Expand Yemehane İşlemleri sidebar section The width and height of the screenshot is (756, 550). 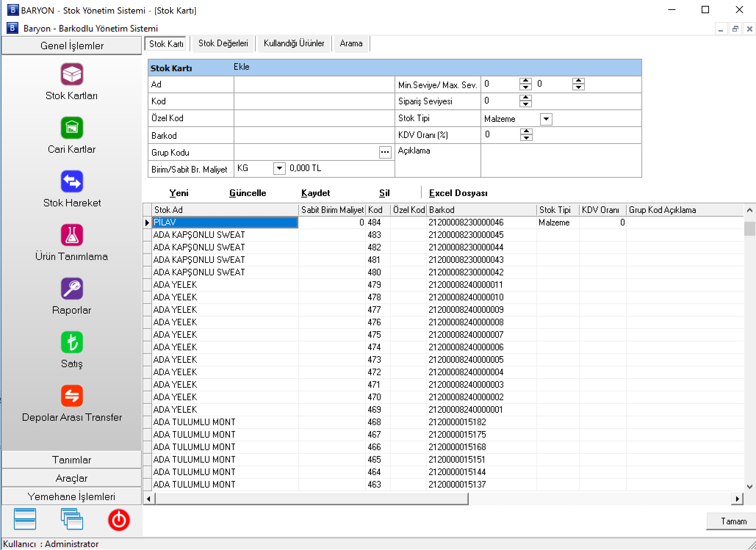coord(72,496)
